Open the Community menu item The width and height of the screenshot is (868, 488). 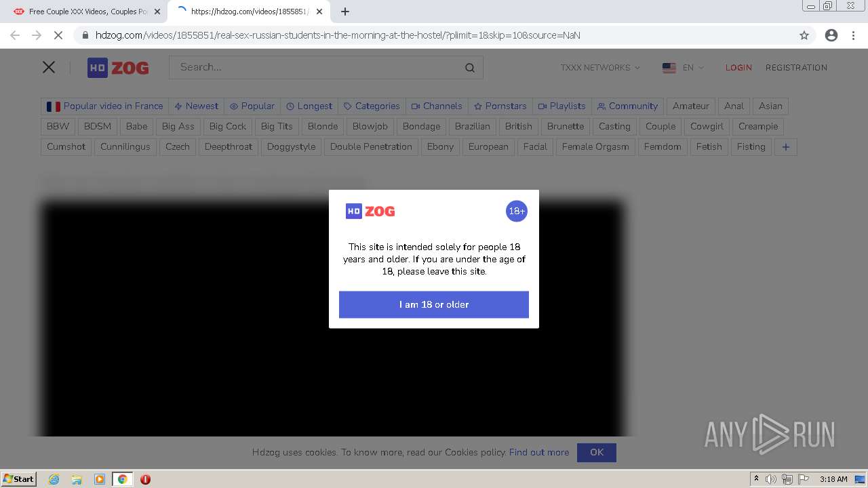pyautogui.click(x=627, y=106)
